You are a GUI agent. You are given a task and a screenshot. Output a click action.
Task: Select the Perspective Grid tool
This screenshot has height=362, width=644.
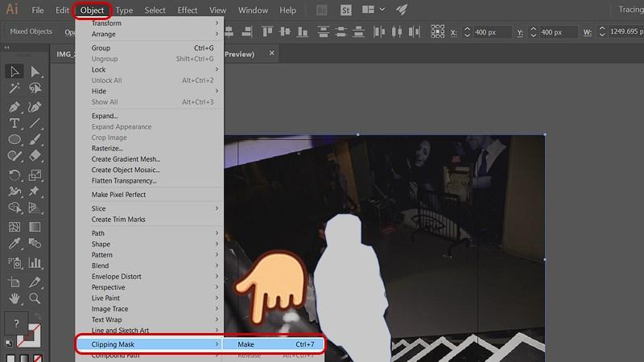35,208
